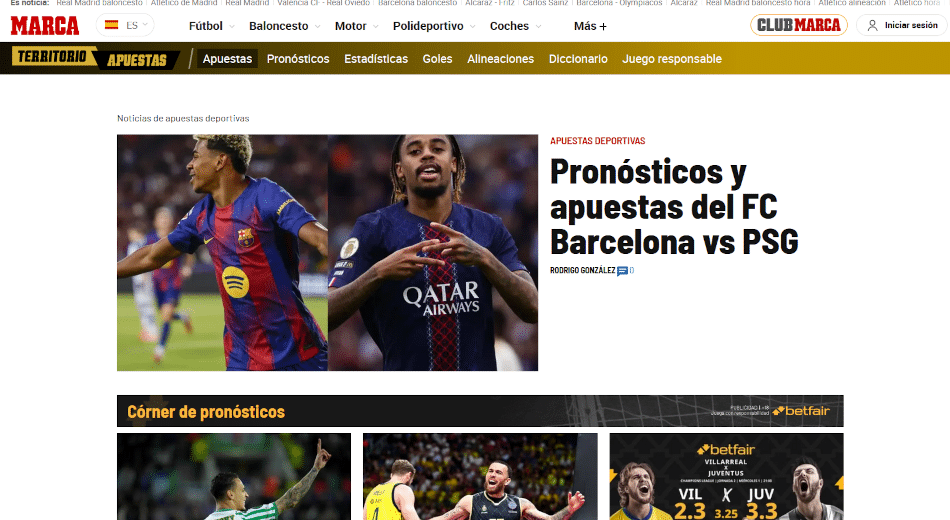Open the Barcelona vs PSG headline
This screenshot has width=950, height=520.
[x=674, y=207]
